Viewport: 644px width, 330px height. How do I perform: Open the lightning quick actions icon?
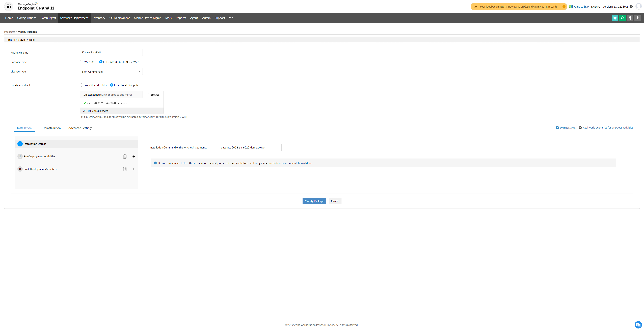pyautogui.click(x=637, y=18)
